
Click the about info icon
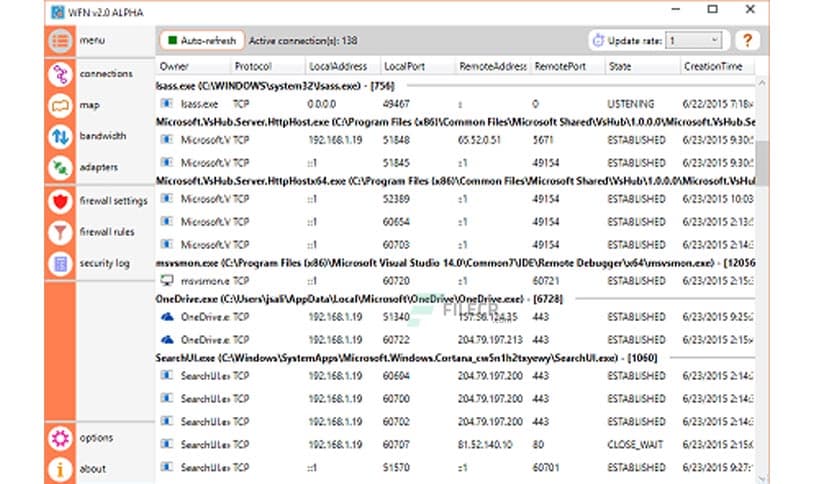60,469
